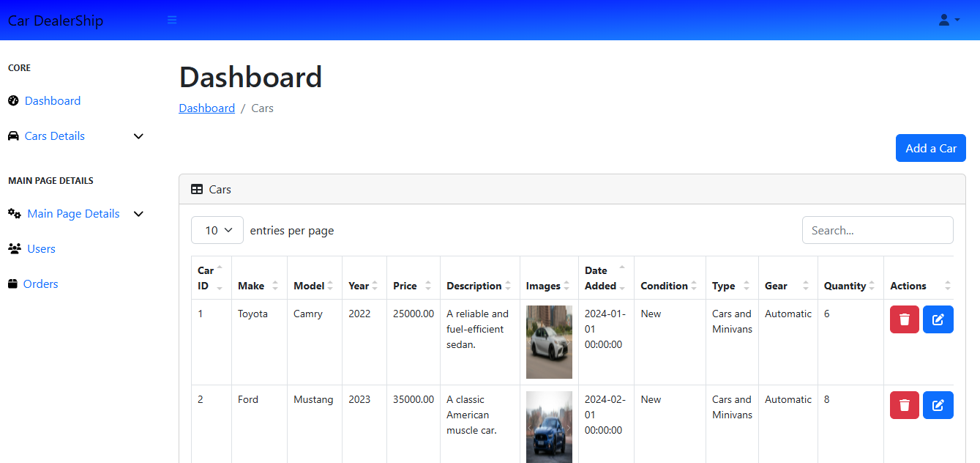Edit the Ford Mustang entry
980x463 pixels.
(938, 405)
